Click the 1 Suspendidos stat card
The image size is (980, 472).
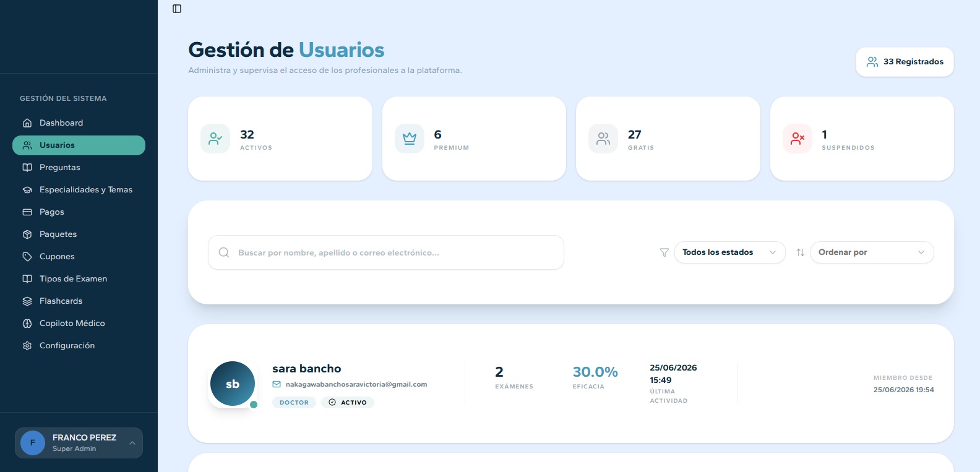pos(862,139)
